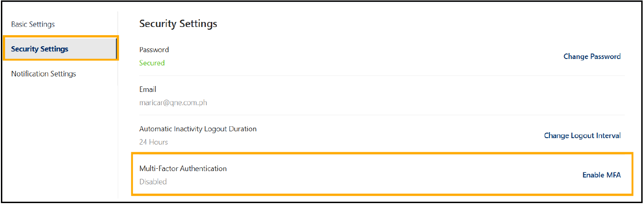Screen dimensions: 644x204
Task: Click the Password field label
Action: pyautogui.click(x=154, y=50)
